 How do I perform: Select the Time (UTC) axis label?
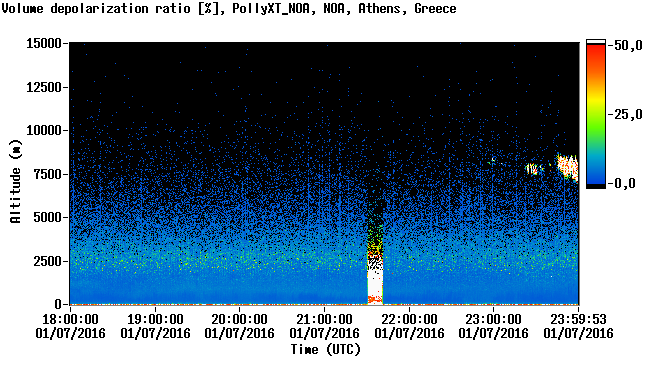pos(325,350)
